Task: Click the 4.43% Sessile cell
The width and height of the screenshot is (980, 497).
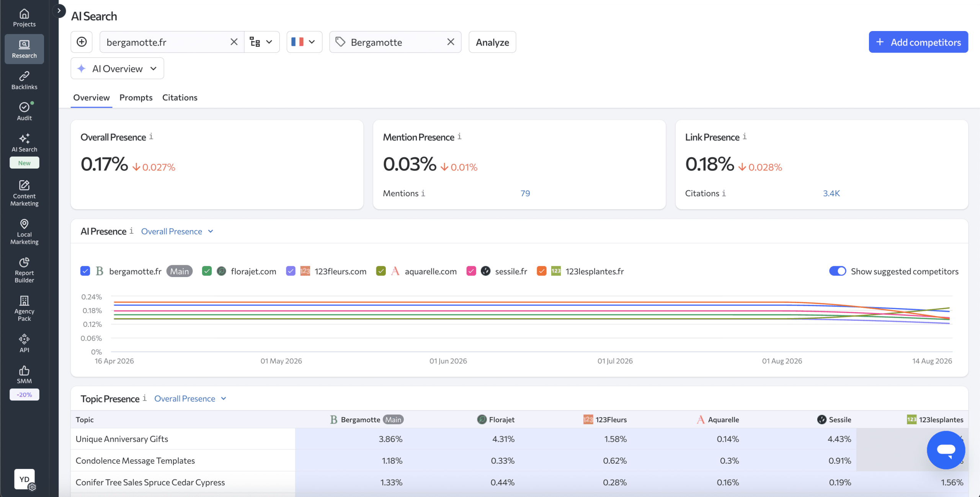Action: coord(839,439)
